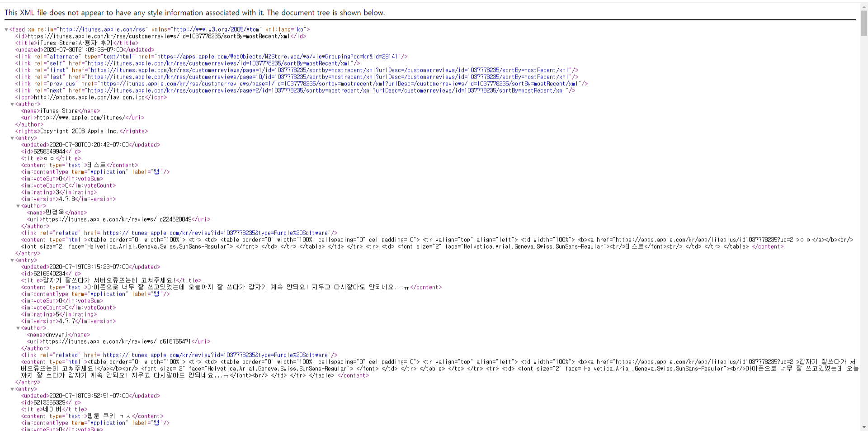The image size is (868, 431).
Task: Click the icon favicon.ico URL line
Action: pos(91,97)
